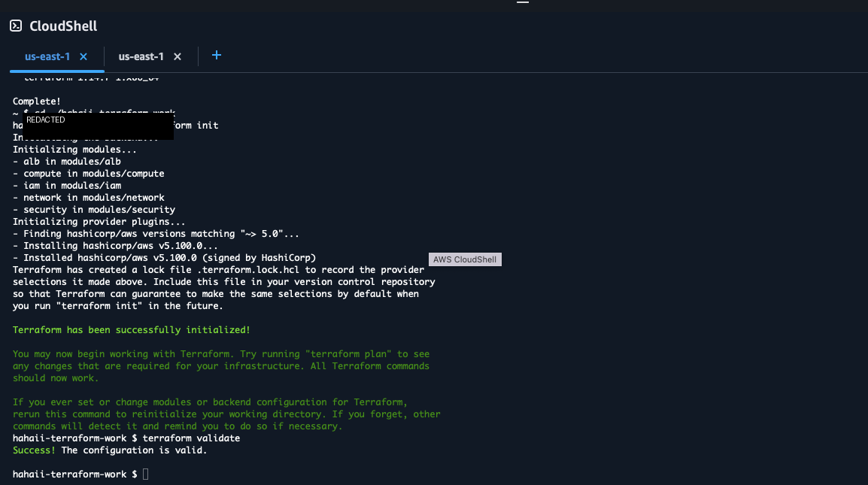The width and height of the screenshot is (868, 485).
Task: Click the CloudShell title text
Action: (63, 26)
